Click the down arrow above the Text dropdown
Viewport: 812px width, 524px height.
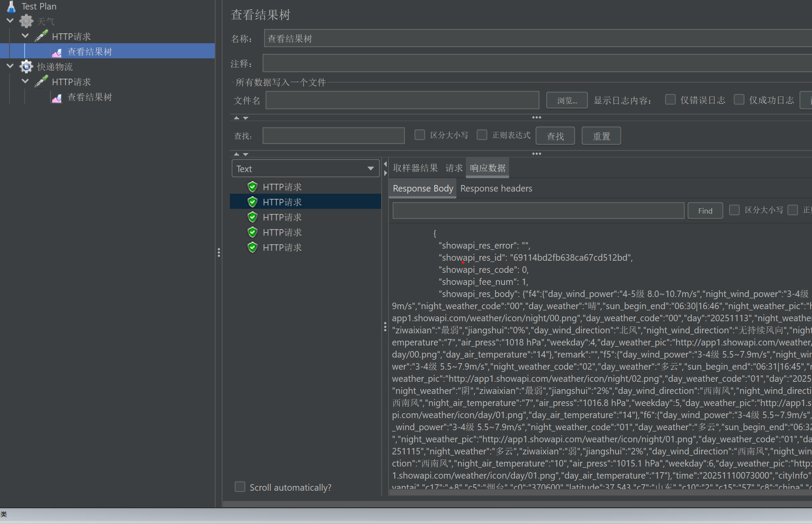click(x=245, y=154)
